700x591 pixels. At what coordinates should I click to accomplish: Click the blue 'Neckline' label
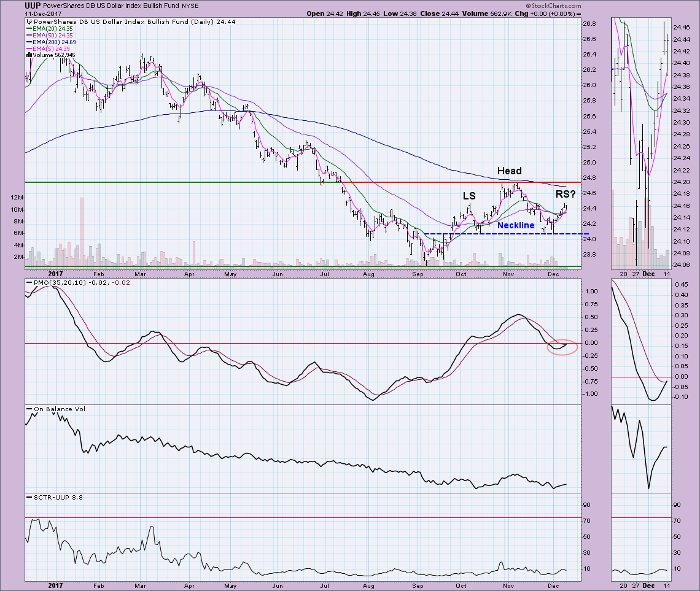click(516, 225)
